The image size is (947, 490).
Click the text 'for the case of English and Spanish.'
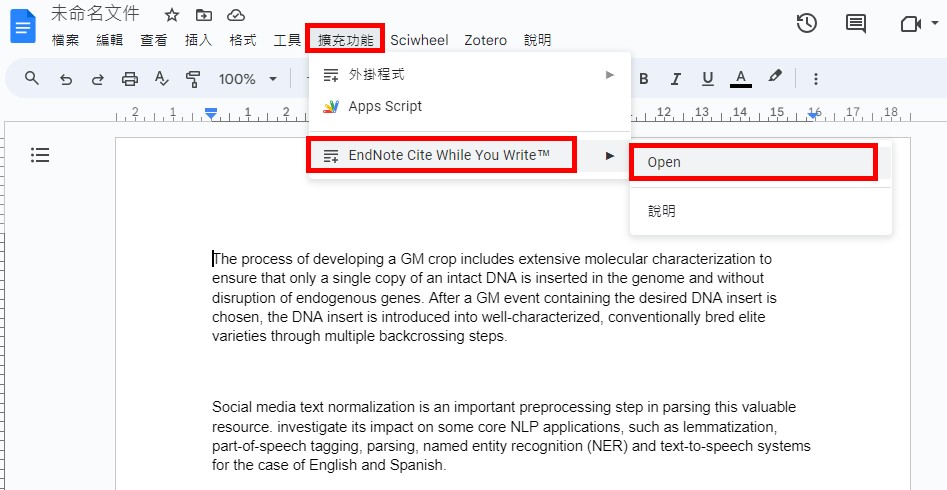click(x=329, y=465)
